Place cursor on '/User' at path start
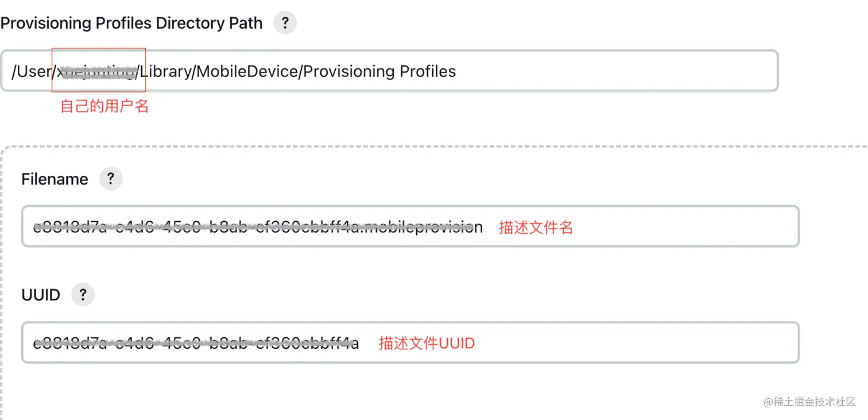 coord(32,71)
